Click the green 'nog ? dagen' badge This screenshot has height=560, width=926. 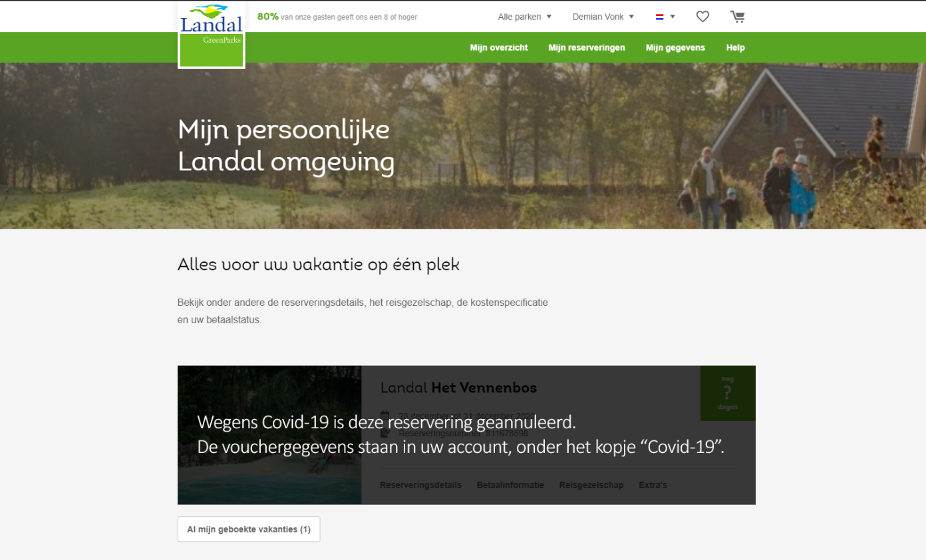pos(728,393)
